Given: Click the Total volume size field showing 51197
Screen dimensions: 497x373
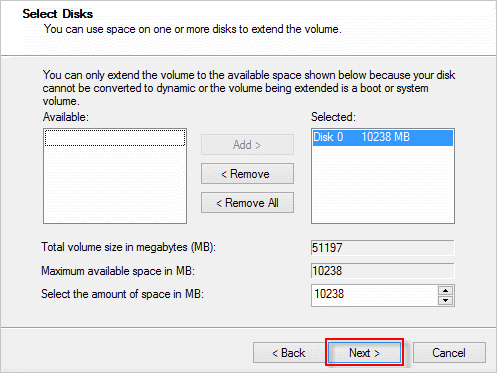Looking at the screenshot, I should [x=383, y=248].
